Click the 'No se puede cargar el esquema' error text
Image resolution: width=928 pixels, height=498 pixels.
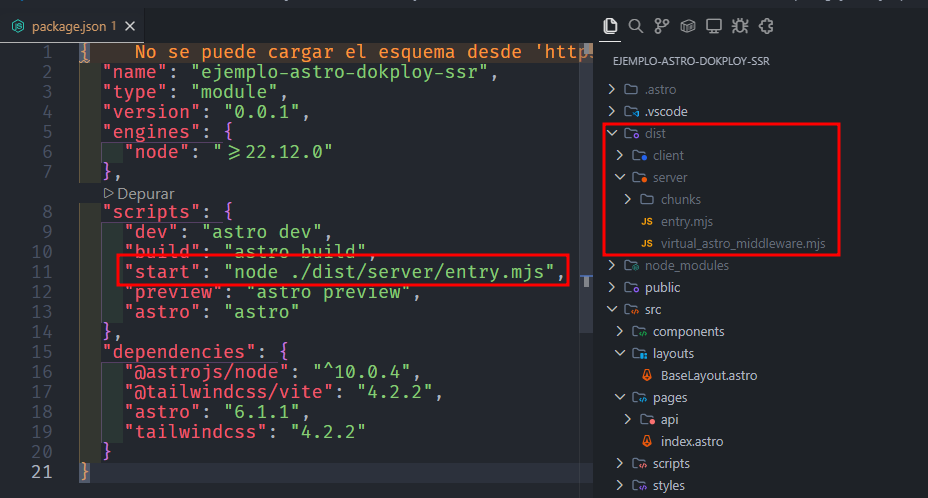coord(361,52)
